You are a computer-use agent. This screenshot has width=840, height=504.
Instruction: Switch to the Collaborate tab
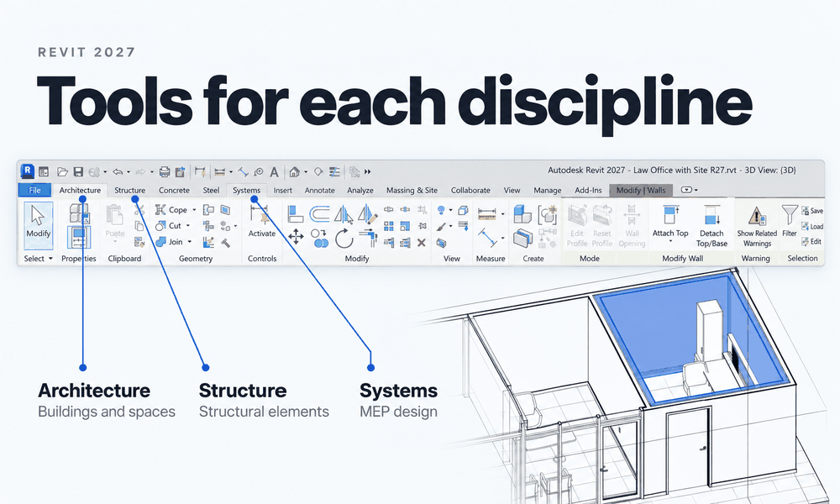(x=470, y=190)
